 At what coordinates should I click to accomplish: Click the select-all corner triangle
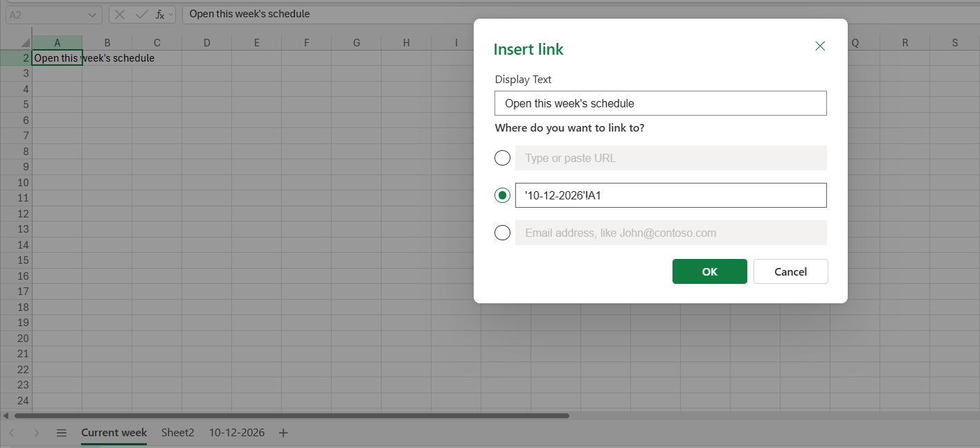coord(26,43)
